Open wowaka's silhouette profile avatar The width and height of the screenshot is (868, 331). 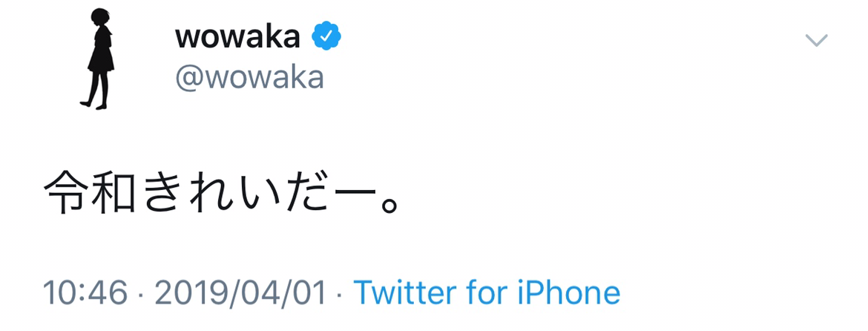click(99, 59)
